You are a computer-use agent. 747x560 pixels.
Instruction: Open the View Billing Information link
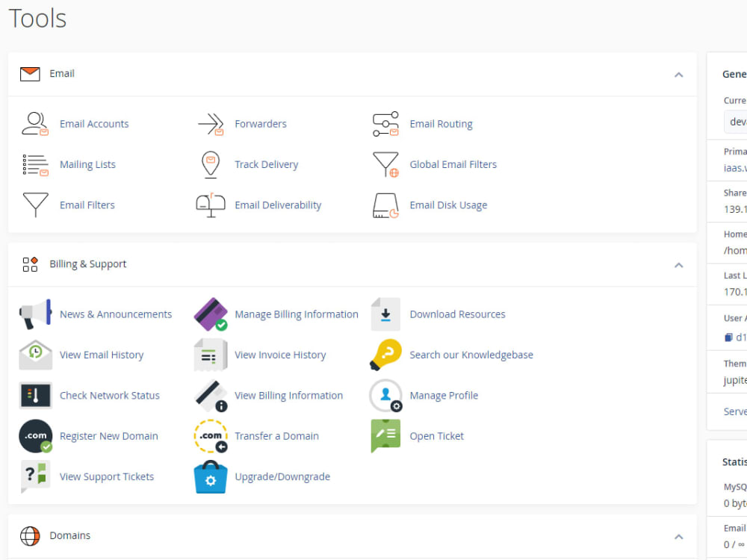coord(288,396)
